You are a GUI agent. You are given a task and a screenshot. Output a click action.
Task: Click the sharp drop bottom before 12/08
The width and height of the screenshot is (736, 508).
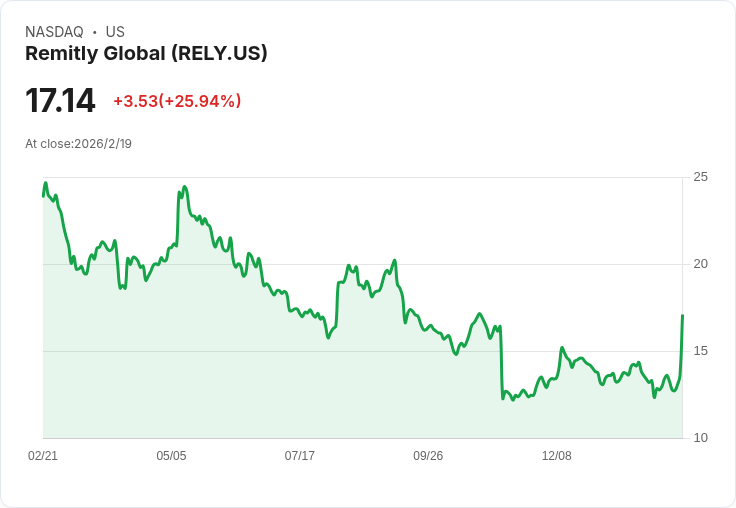click(503, 399)
